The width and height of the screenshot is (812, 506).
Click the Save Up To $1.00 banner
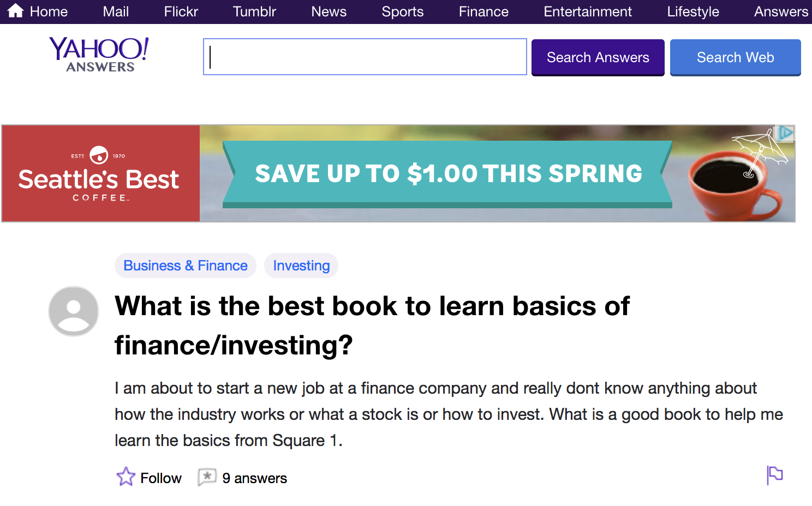[448, 173]
